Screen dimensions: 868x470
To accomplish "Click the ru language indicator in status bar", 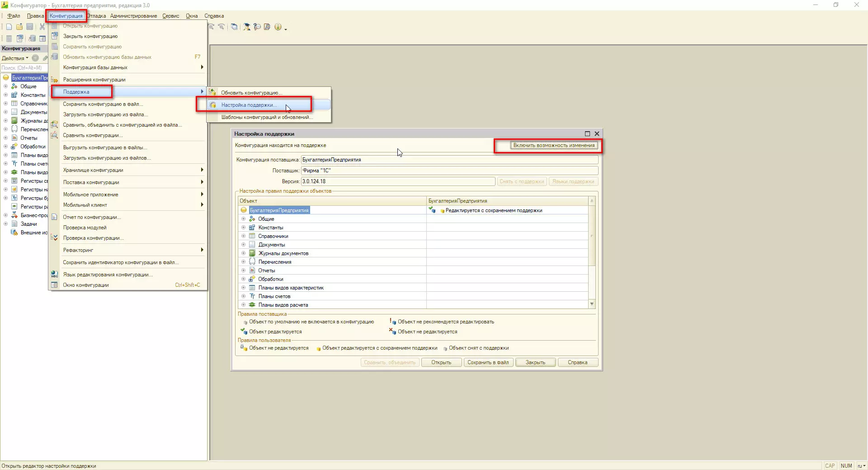I will point(861,466).
